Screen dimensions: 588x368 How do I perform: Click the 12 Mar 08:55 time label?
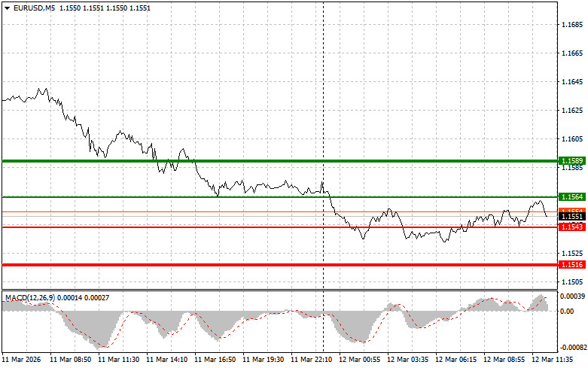504,360
